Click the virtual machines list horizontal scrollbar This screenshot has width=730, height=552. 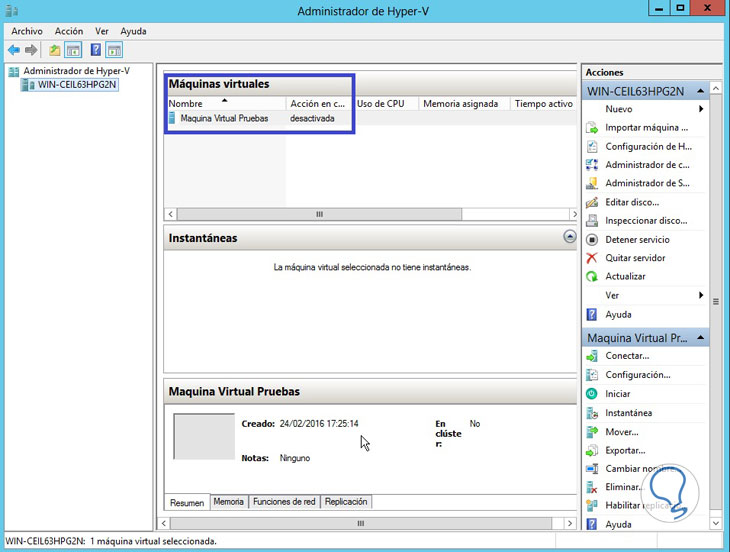[319, 214]
